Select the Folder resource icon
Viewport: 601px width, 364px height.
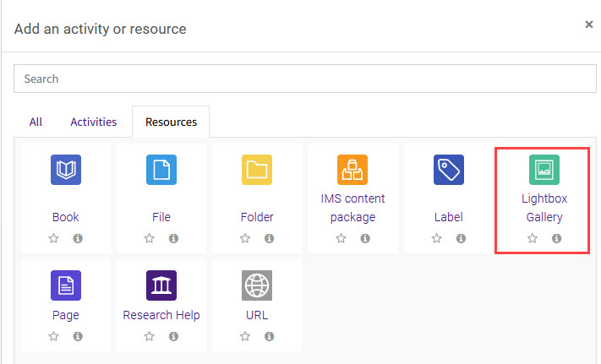[257, 170]
